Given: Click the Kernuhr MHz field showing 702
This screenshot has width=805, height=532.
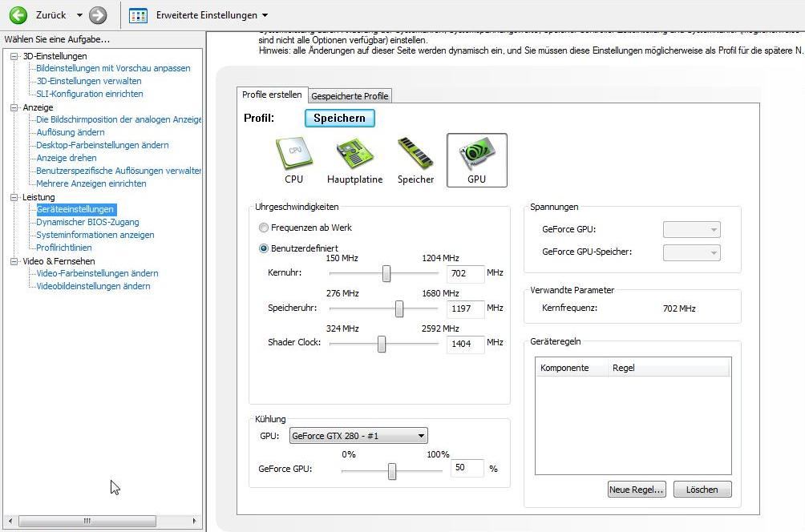Looking at the screenshot, I should tap(466, 273).
